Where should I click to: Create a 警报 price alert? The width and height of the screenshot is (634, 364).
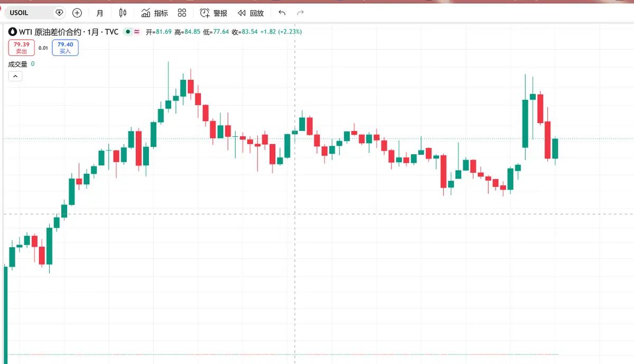point(213,13)
